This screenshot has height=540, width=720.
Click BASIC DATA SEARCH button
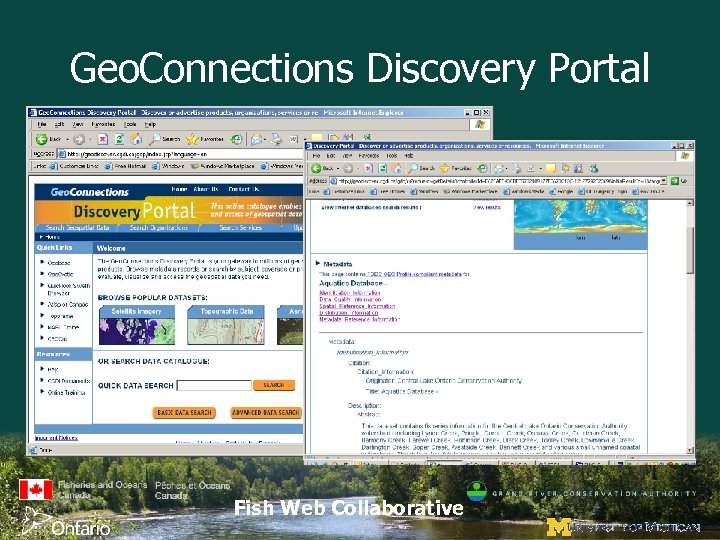pos(184,412)
